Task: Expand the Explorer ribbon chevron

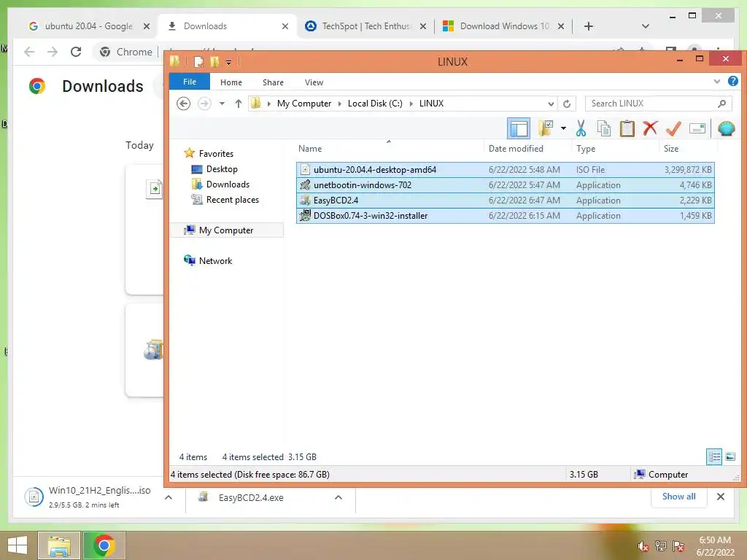Action: click(x=716, y=82)
